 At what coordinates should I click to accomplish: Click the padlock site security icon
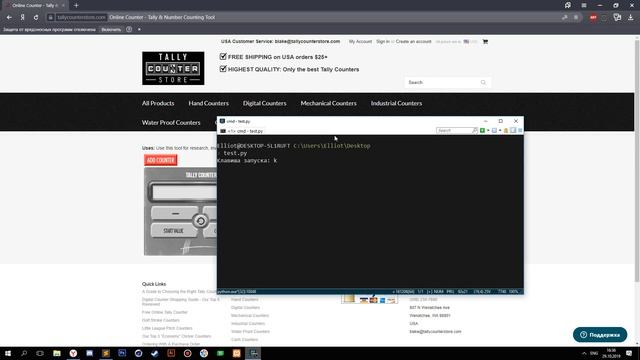pos(51,18)
